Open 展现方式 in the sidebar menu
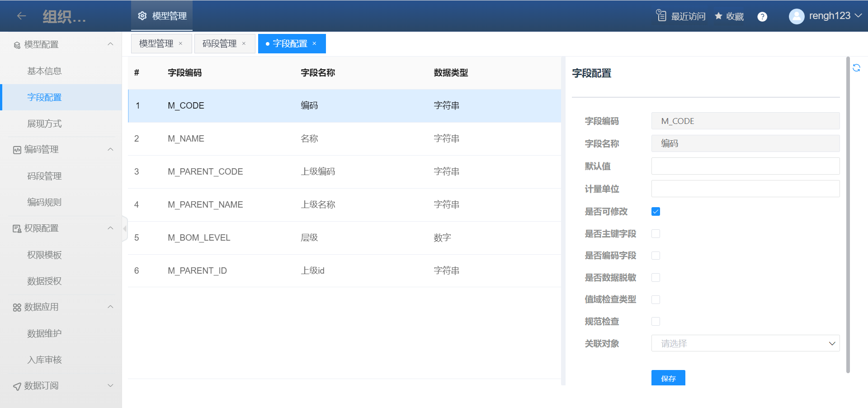Image resolution: width=868 pixels, height=408 pixels. [44, 123]
